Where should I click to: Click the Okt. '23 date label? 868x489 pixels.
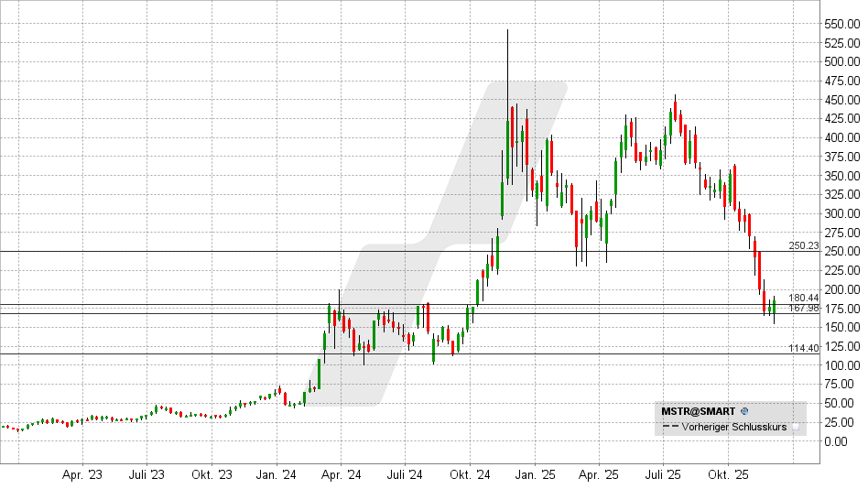(212, 475)
